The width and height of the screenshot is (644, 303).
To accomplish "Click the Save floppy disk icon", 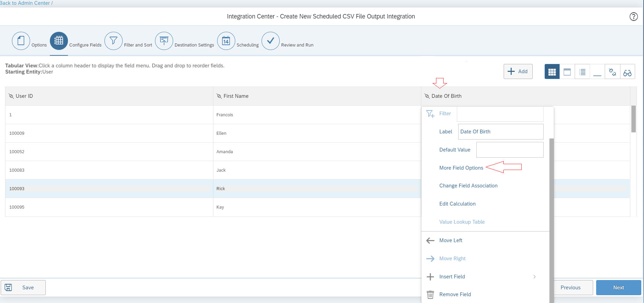I will (9, 288).
